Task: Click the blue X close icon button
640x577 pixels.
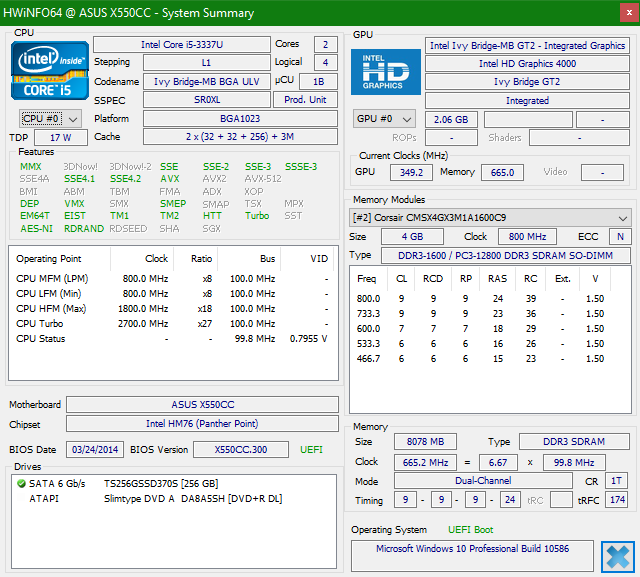Action: 618,557
